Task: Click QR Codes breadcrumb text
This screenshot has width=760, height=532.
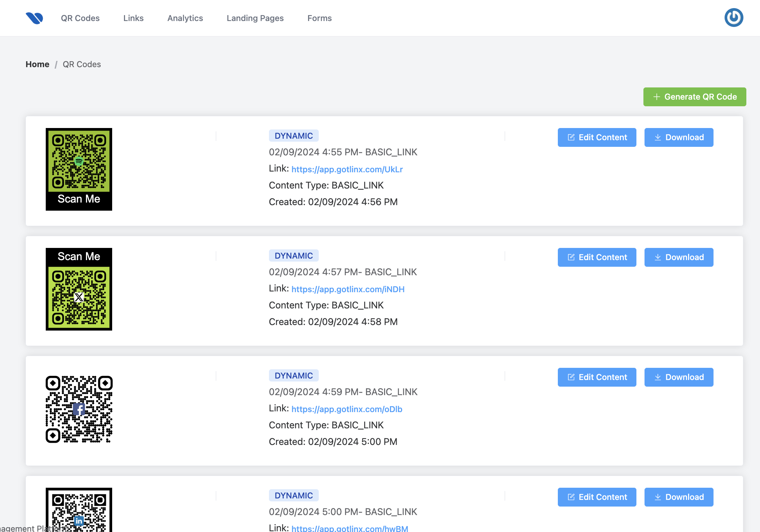Action: (x=82, y=64)
